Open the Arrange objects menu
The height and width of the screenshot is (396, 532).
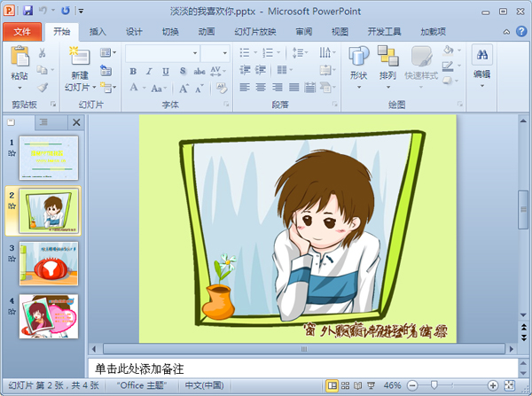tap(387, 68)
